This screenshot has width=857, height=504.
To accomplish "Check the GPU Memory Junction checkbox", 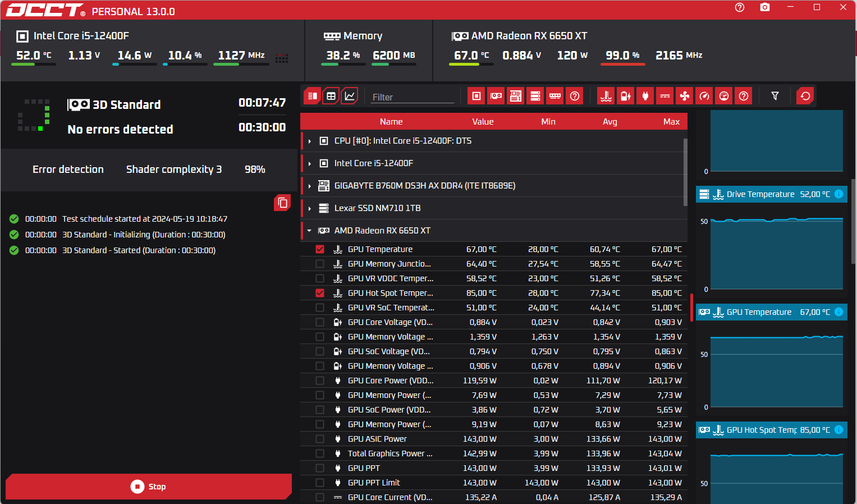I will (x=320, y=264).
